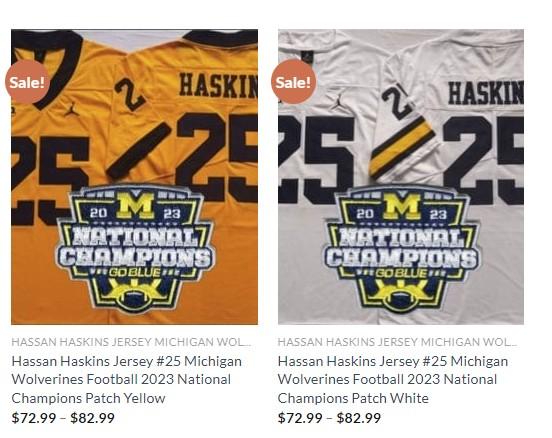Click the National Champions patch on the white jersey
The image size is (552, 438).
401,249
